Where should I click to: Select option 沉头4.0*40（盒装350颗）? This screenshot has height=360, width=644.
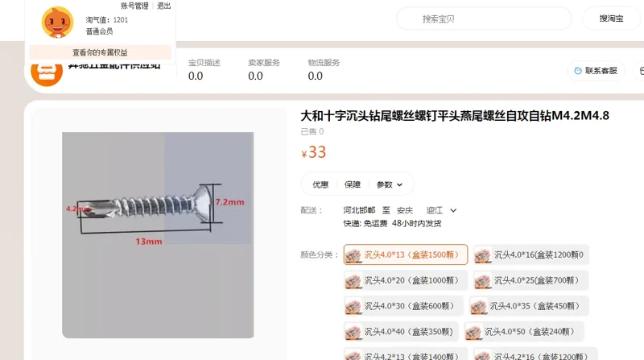coord(401,332)
